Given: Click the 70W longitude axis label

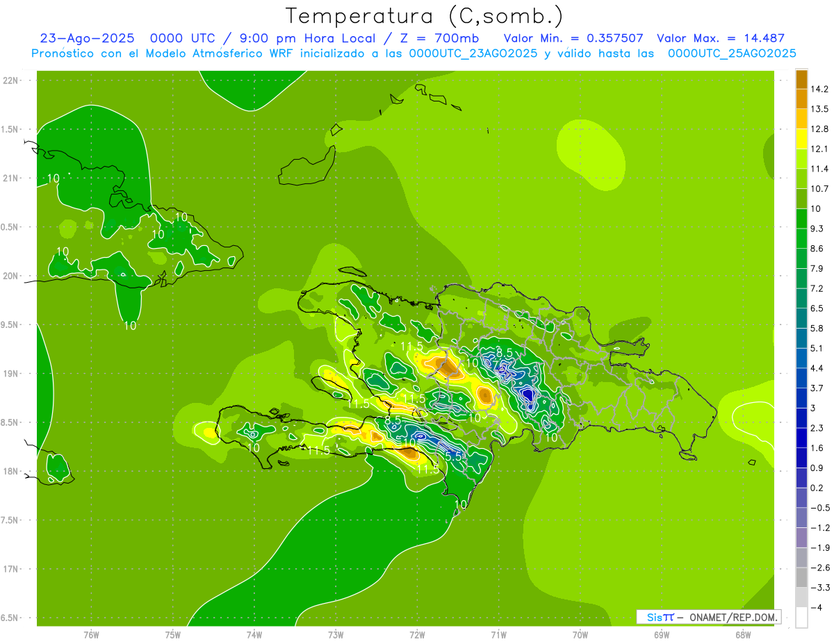Looking at the screenshot, I should (580, 635).
